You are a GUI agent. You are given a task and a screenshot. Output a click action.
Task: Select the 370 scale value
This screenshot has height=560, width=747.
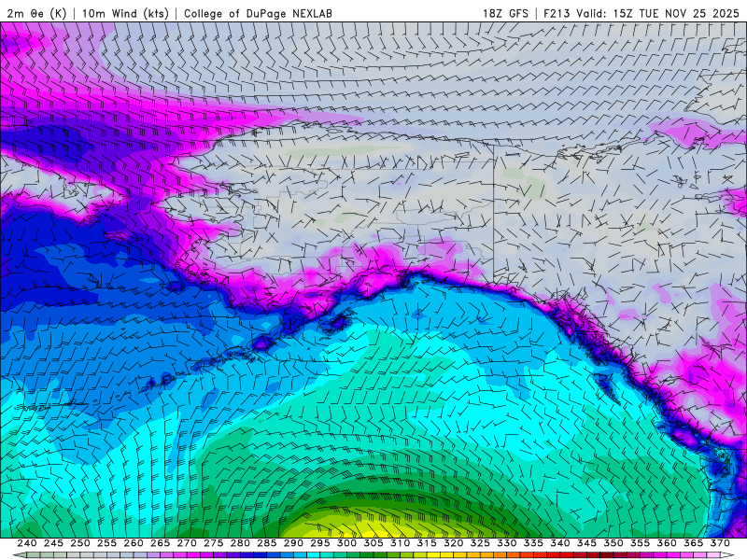click(x=720, y=543)
